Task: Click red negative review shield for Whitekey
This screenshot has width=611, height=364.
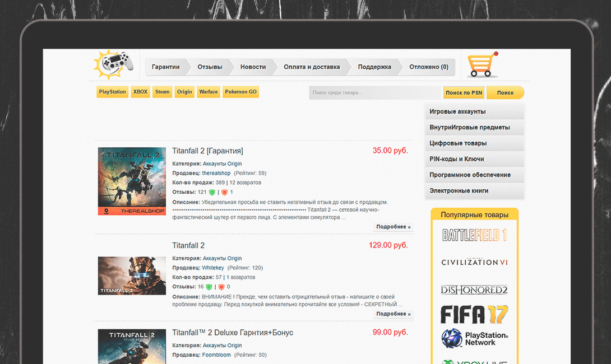Action: pyautogui.click(x=221, y=287)
